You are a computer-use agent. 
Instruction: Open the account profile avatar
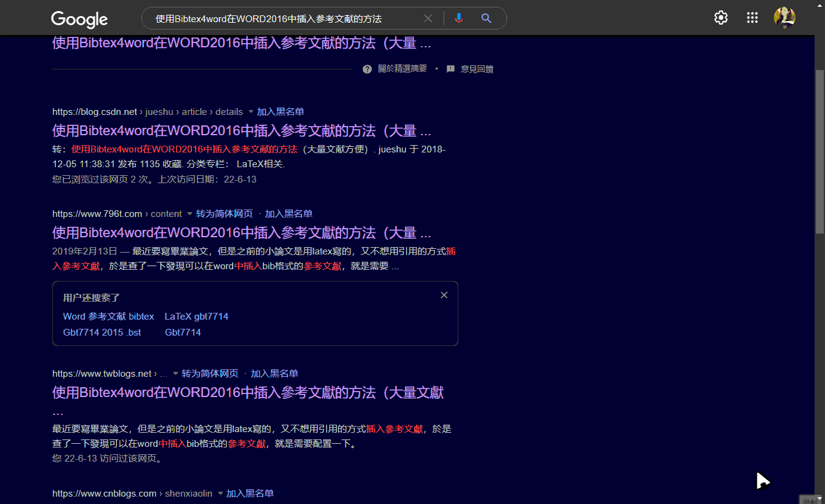coord(784,18)
